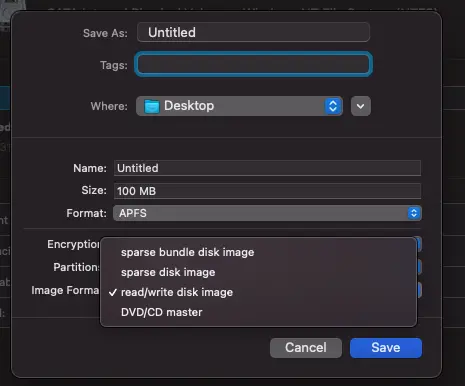The width and height of the screenshot is (465, 386).
Task: Click the Cancel button
Action: coord(306,348)
